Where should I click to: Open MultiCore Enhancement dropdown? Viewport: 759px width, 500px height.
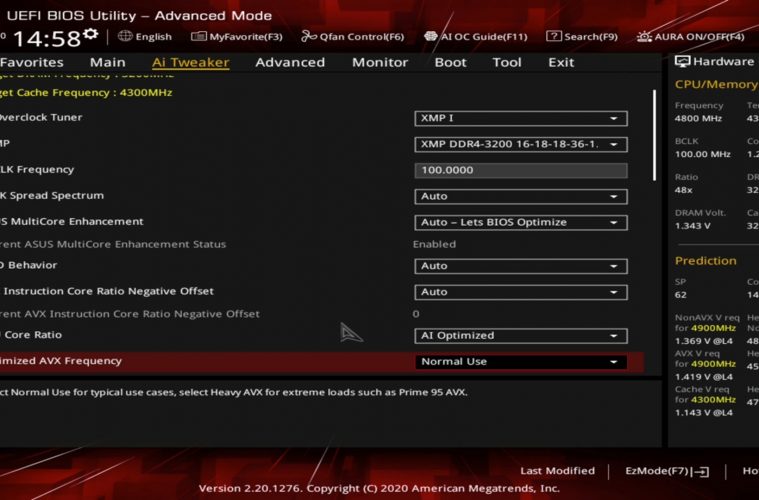click(x=521, y=223)
